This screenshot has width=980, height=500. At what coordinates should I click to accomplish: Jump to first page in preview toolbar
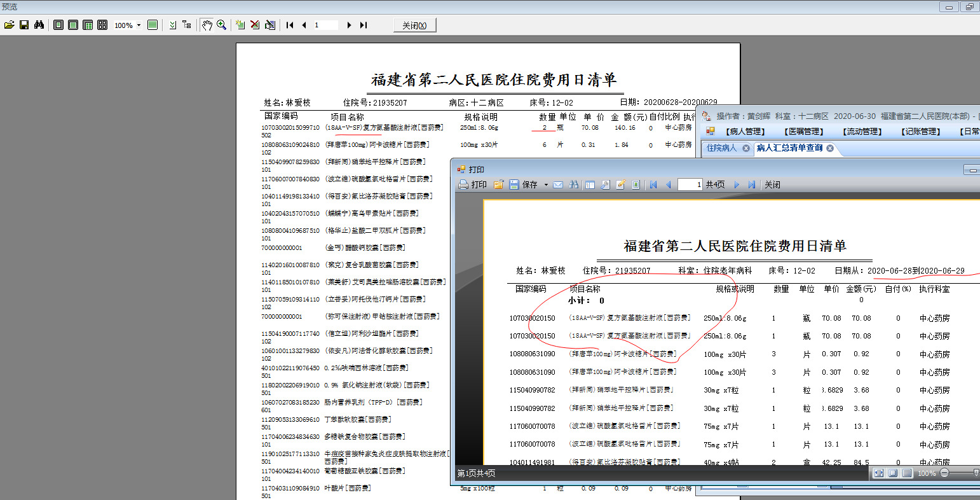pos(290,25)
